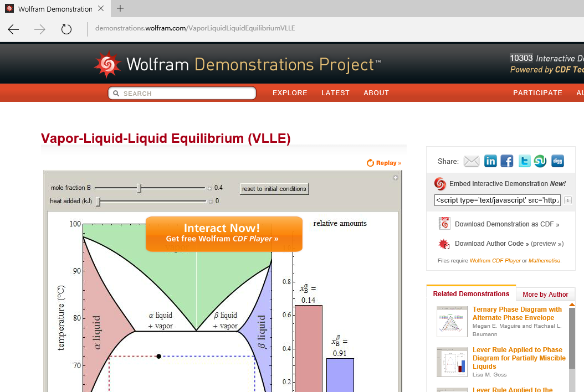Click the black state point on diagram
The width and height of the screenshot is (584, 392).
(158, 356)
